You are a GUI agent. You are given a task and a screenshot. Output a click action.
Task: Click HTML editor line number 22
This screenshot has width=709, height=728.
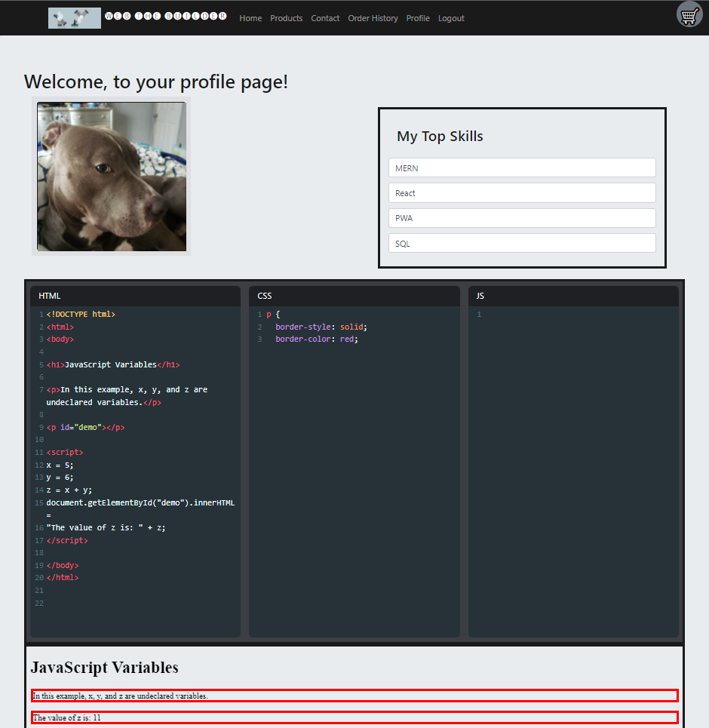(39, 603)
